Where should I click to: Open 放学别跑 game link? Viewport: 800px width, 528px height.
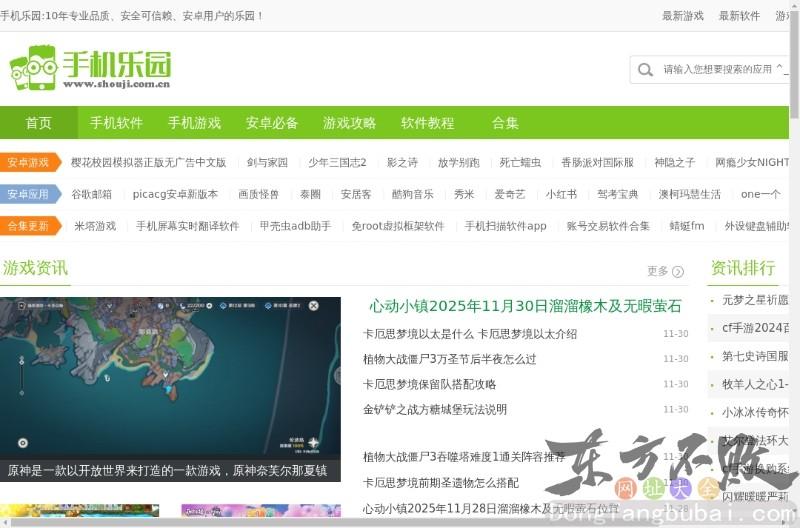[x=459, y=163]
